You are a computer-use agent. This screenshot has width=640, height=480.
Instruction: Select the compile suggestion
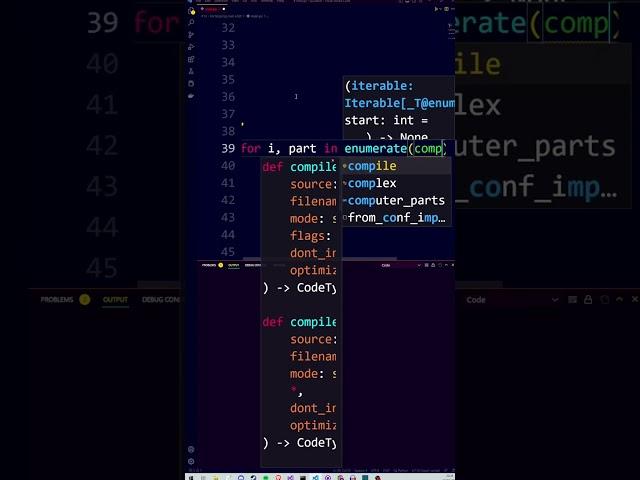[x=396, y=166]
